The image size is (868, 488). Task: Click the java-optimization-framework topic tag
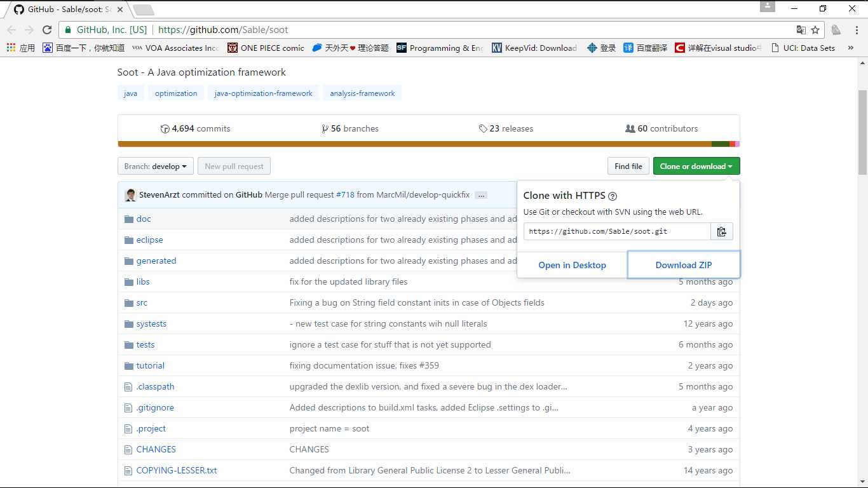263,93
